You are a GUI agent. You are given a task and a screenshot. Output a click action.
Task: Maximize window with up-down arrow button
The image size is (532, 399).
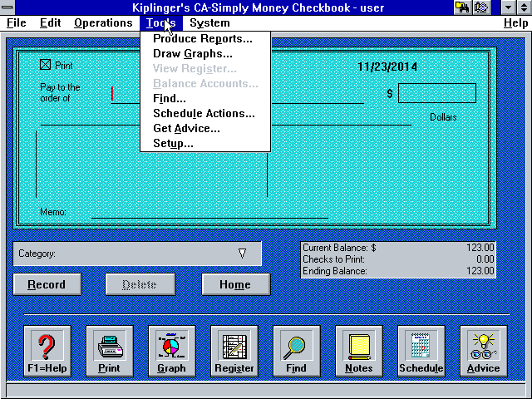tap(524, 7)
